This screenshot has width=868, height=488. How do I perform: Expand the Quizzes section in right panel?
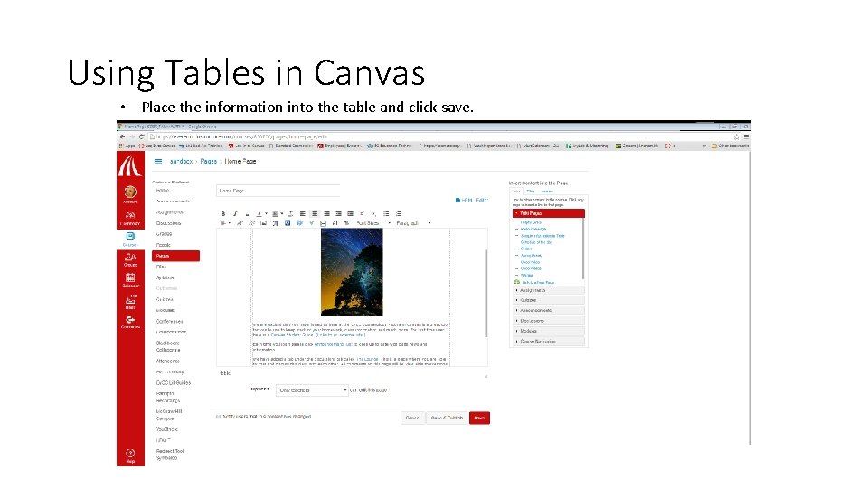click(549, 300)
